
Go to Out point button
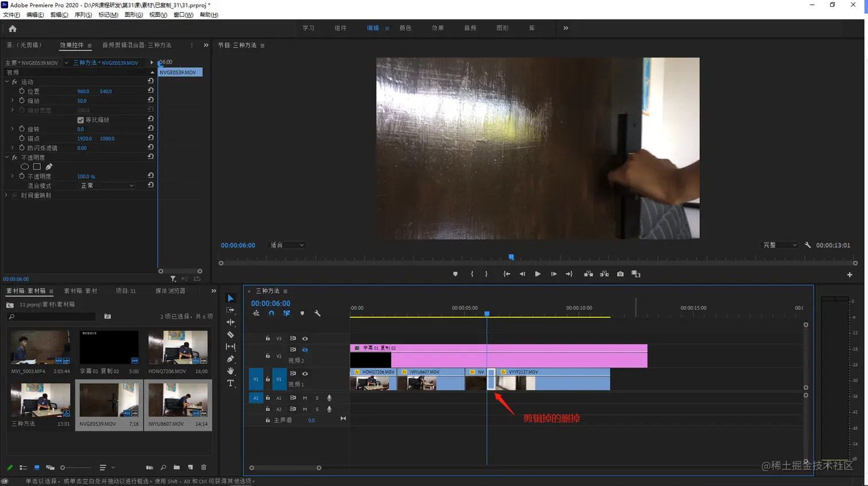[569, 274]
